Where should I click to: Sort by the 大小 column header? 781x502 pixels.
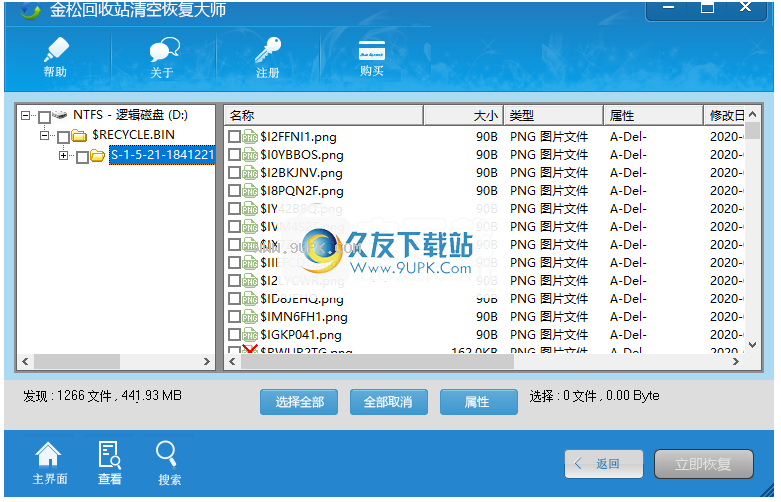pyautogui.click(x=463, y=116)
